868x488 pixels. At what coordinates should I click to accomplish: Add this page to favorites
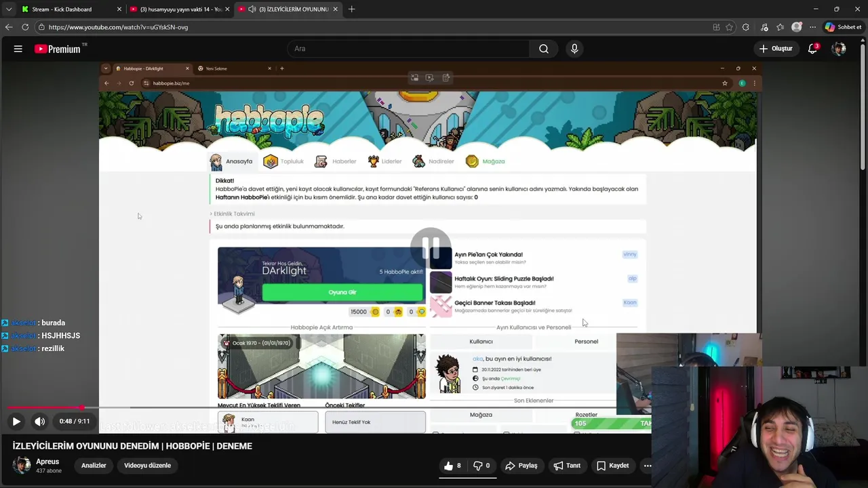730,27
